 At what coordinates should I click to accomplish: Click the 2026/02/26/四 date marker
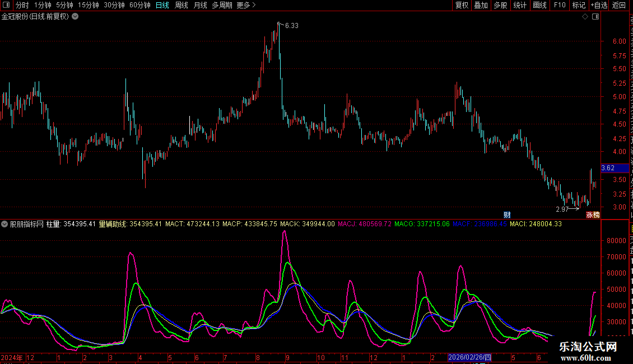[470, 357]
